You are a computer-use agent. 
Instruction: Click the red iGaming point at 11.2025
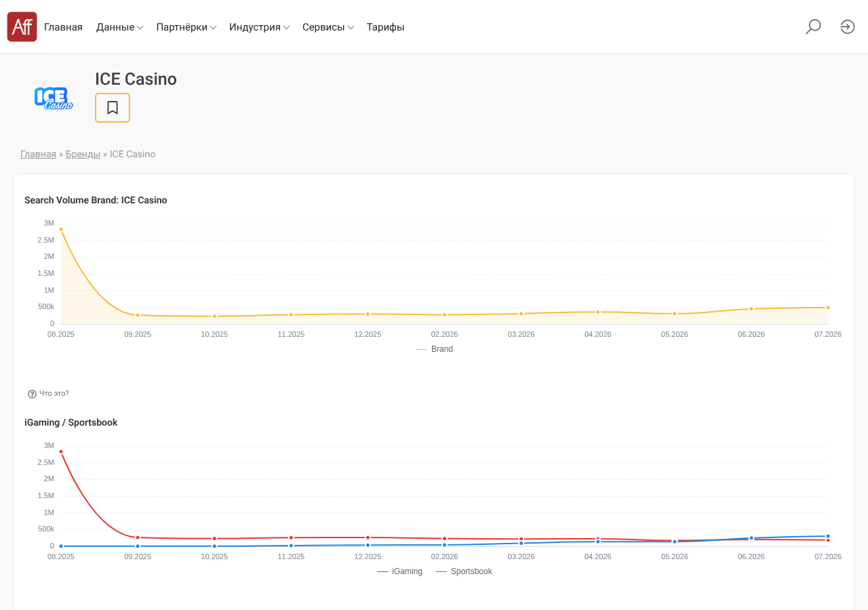pos(291,537)
